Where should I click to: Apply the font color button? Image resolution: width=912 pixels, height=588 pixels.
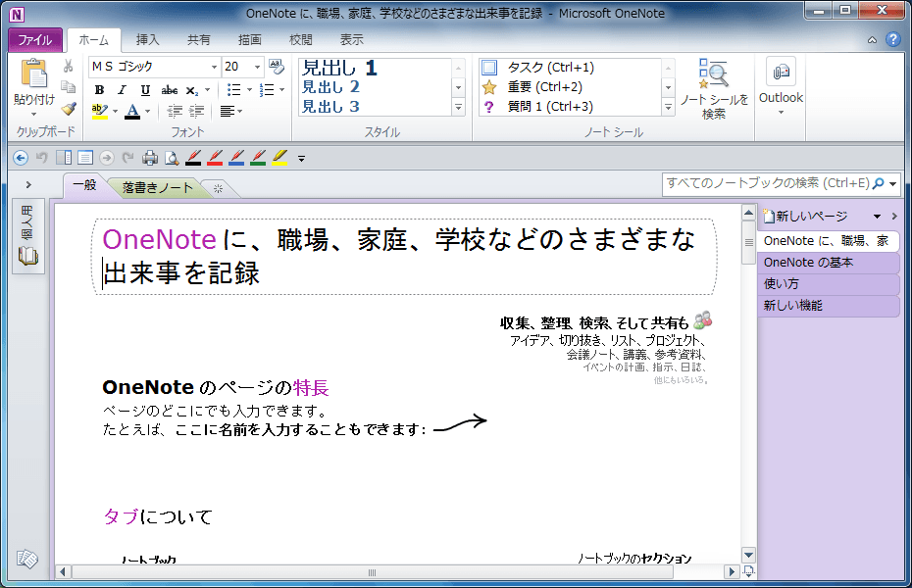point(132,111)
